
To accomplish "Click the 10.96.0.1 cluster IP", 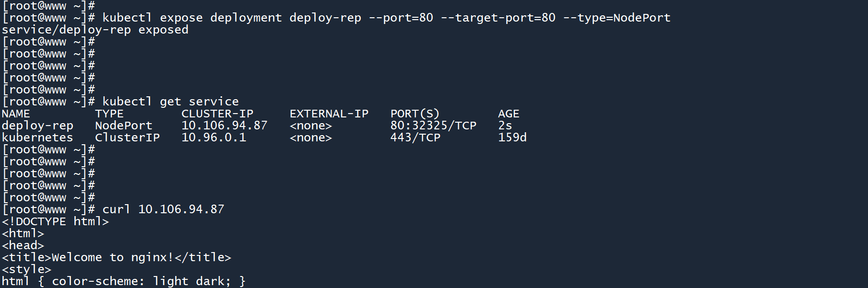I will click(214, 138).
